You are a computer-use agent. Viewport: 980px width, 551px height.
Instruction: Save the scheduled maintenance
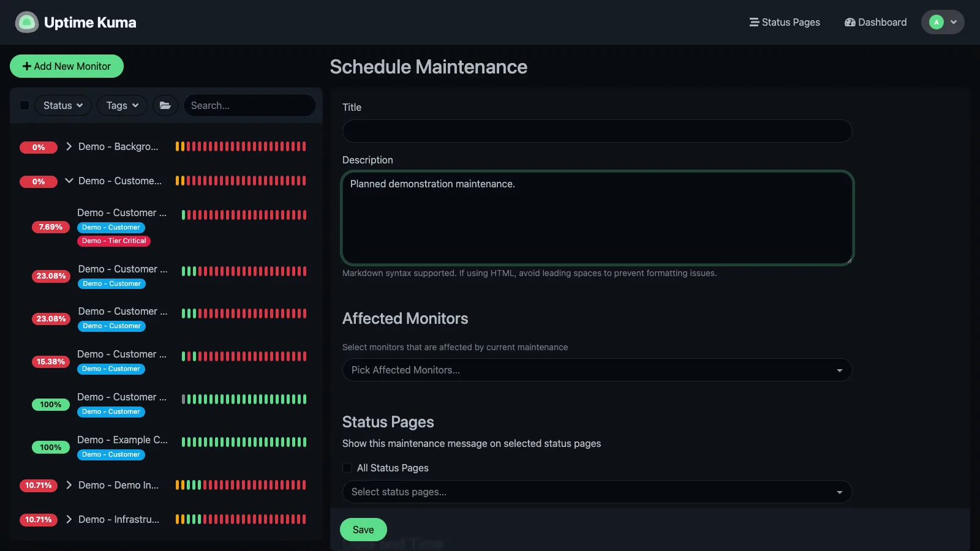coord(363,530)
